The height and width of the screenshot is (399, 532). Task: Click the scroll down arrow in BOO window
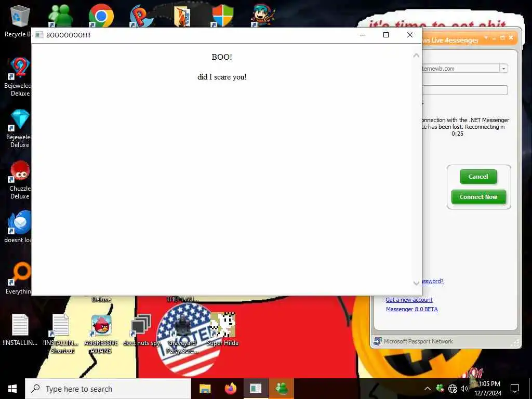pos(416,283)
